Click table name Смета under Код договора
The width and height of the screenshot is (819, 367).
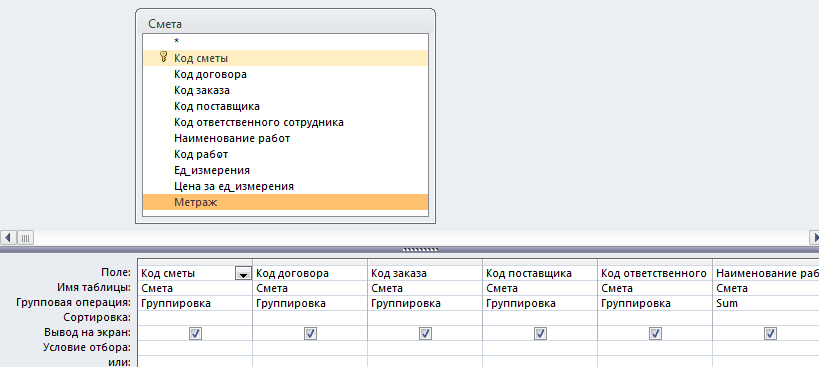pos(310,288)
